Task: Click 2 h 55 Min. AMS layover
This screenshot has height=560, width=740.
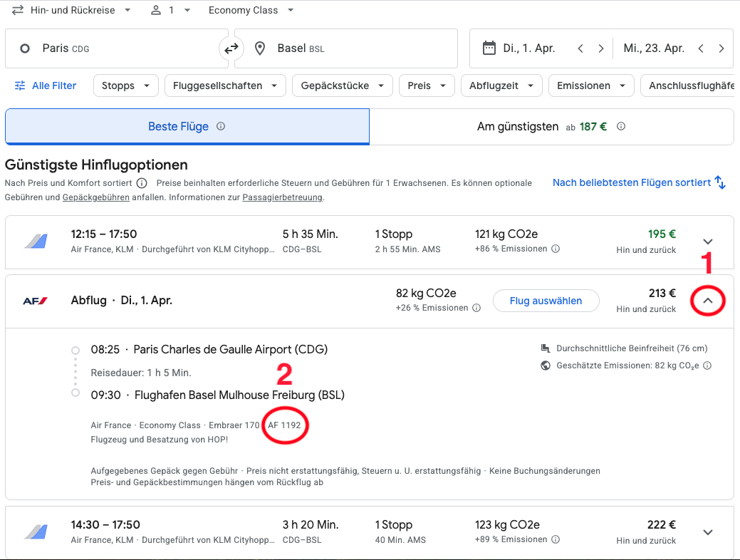Action: tap(408, 249)
